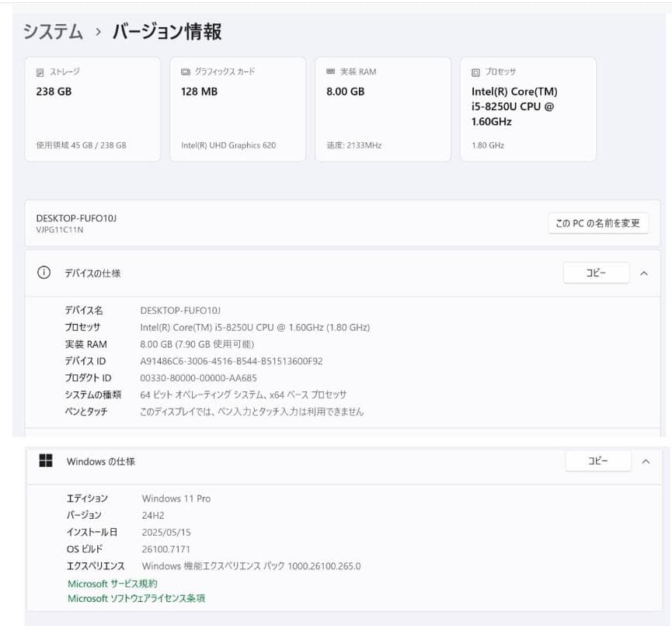Viewport: 672px width, 626px height.
Task: Select the 8.00 GB RAM summary card
Action: 381,109
